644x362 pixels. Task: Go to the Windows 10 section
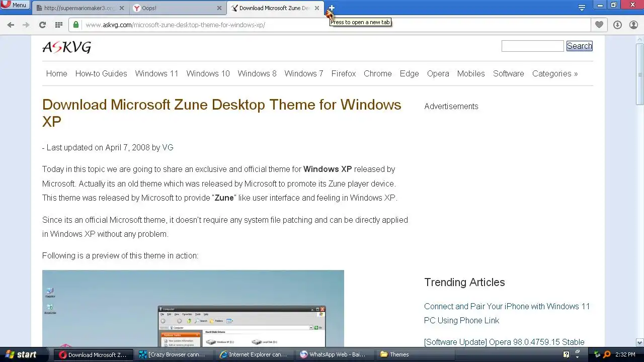click(x=208, y=73)
